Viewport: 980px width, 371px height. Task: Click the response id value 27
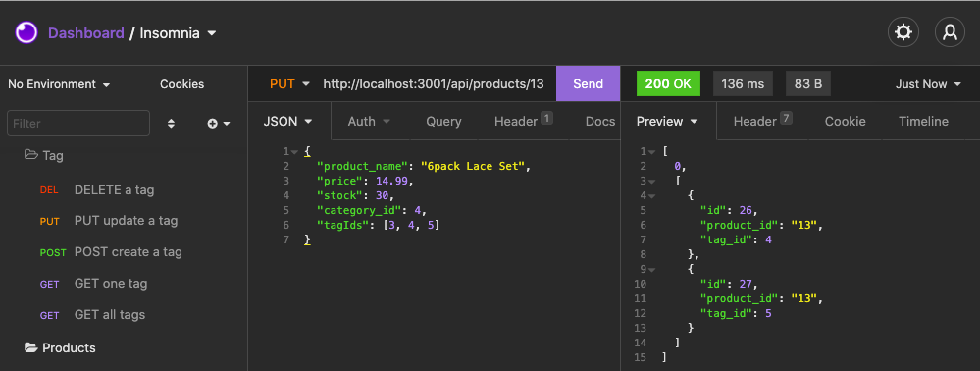(x=747, y=284)
